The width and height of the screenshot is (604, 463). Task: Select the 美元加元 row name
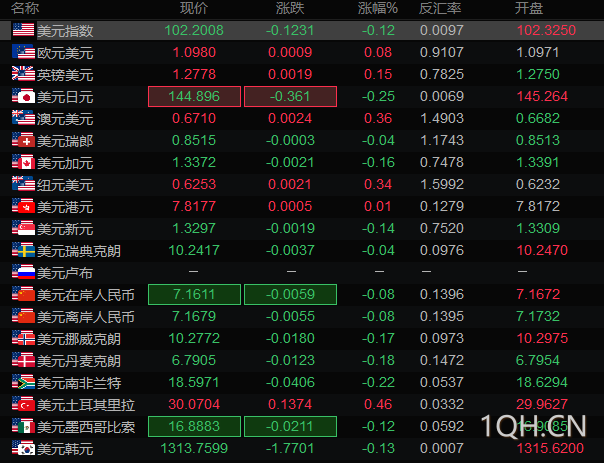(x=65, y=163)
